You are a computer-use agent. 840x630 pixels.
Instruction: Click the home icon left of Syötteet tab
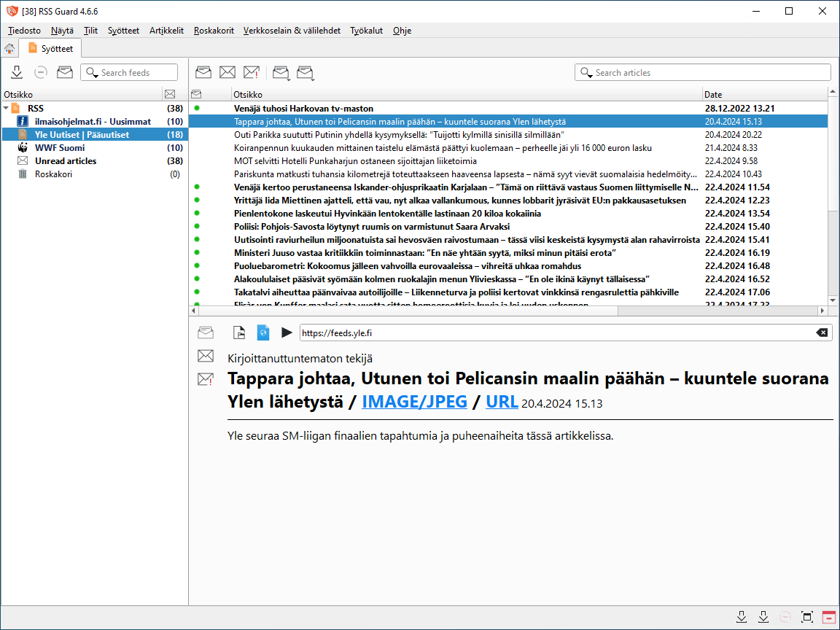tap(9, 49)
